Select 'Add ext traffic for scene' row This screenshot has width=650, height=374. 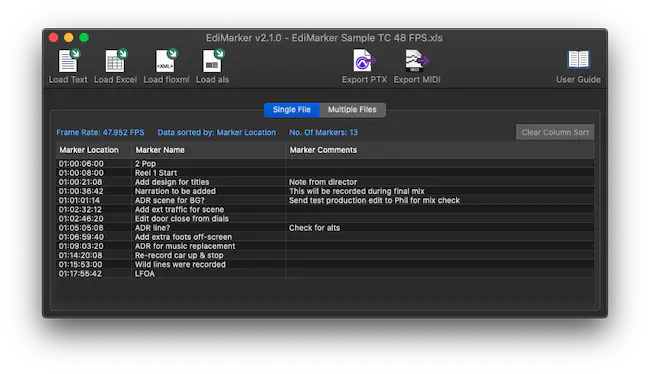coord(325,209)
